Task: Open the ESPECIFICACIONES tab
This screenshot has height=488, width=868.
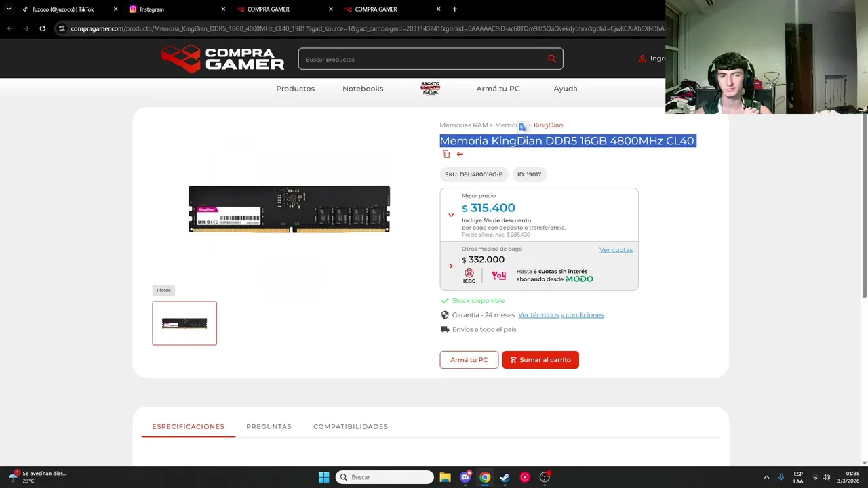Action: click(x=188, y=426)
